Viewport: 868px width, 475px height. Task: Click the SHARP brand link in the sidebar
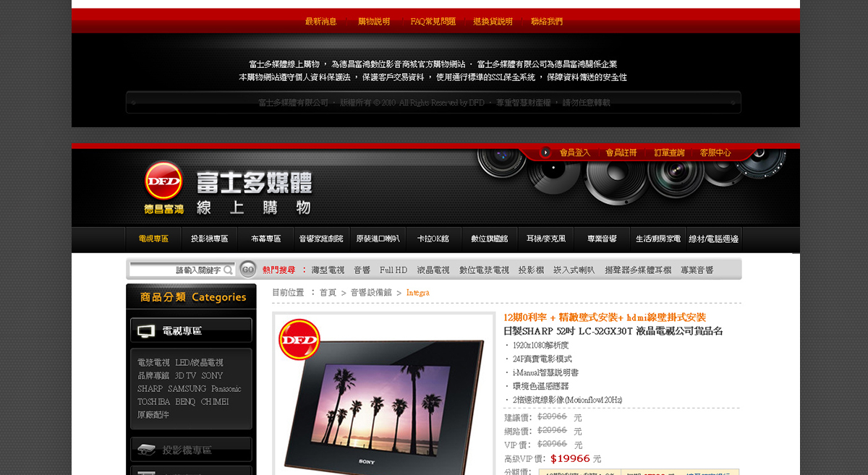pyautogui.click(x=150, y=389)
